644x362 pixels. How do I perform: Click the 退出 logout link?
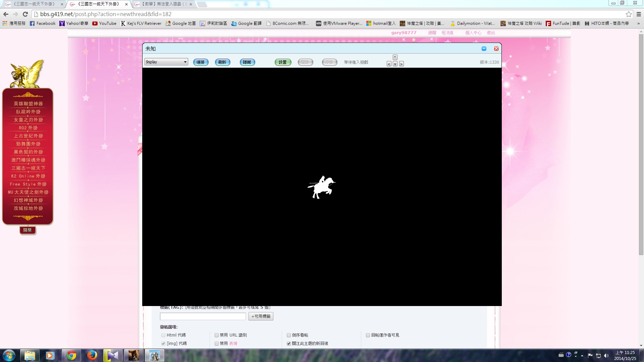491,33
